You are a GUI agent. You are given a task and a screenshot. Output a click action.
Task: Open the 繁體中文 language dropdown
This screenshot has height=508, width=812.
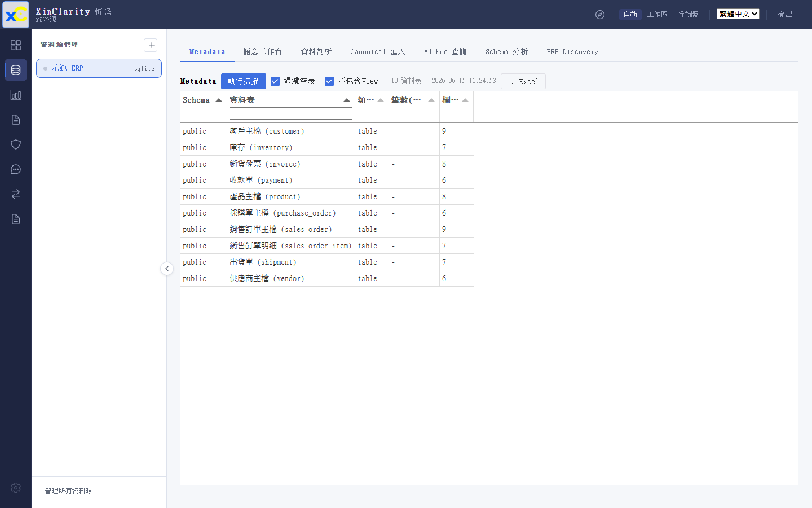(738, 14)
